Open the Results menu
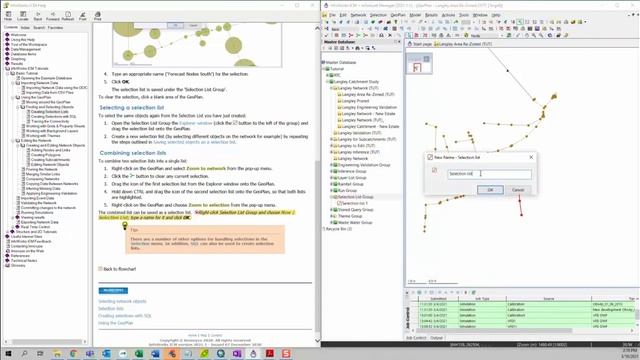 tap(431, 15)
